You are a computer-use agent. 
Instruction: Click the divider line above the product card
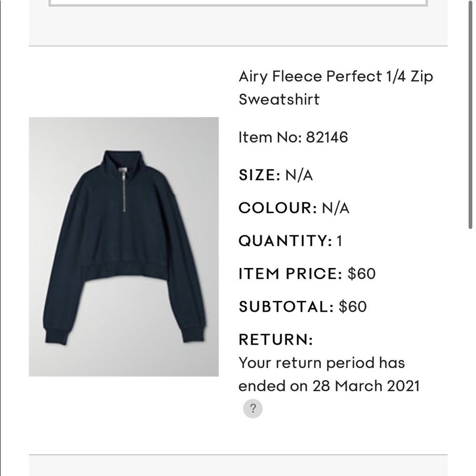pos(238,44)
